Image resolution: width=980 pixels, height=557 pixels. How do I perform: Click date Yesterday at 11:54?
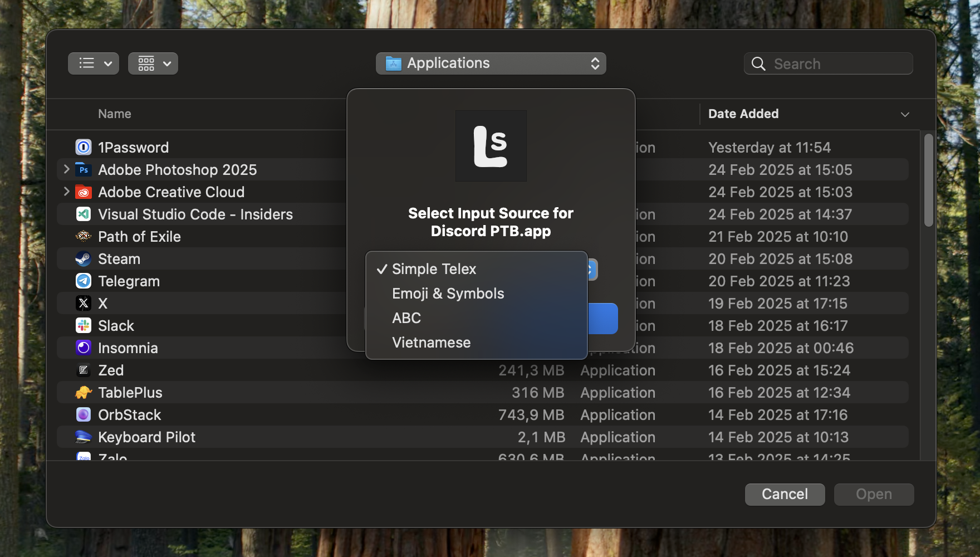click(770, 148)
